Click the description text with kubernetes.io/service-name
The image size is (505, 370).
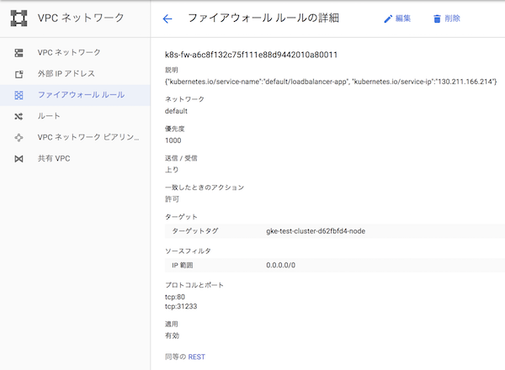pos(331,82)
